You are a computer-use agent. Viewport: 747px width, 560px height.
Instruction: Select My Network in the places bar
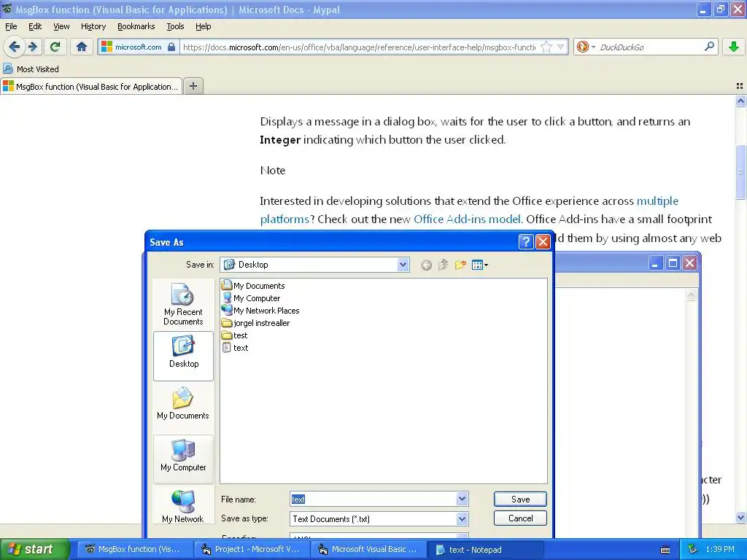[183, 507]
